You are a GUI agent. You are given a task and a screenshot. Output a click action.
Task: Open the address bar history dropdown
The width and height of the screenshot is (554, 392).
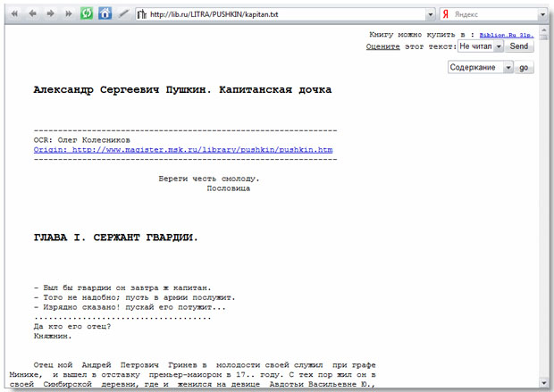point(431,14)
